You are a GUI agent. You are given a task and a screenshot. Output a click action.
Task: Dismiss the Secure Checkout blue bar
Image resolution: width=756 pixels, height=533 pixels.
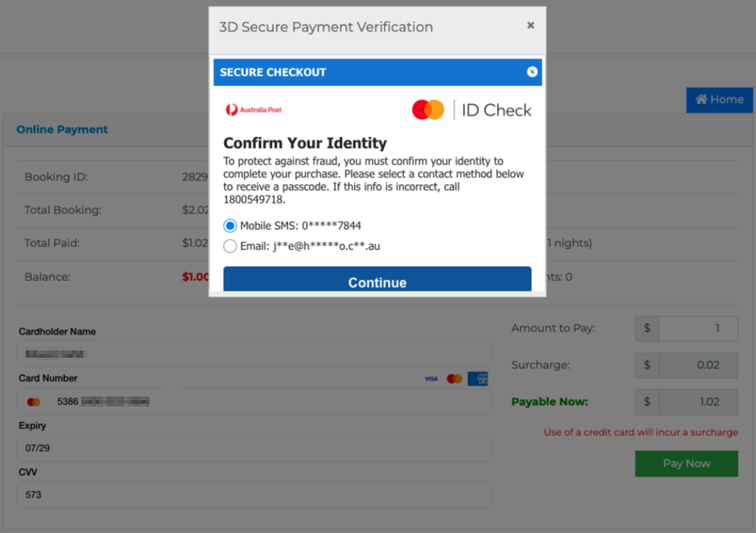(x=532, y=72)
